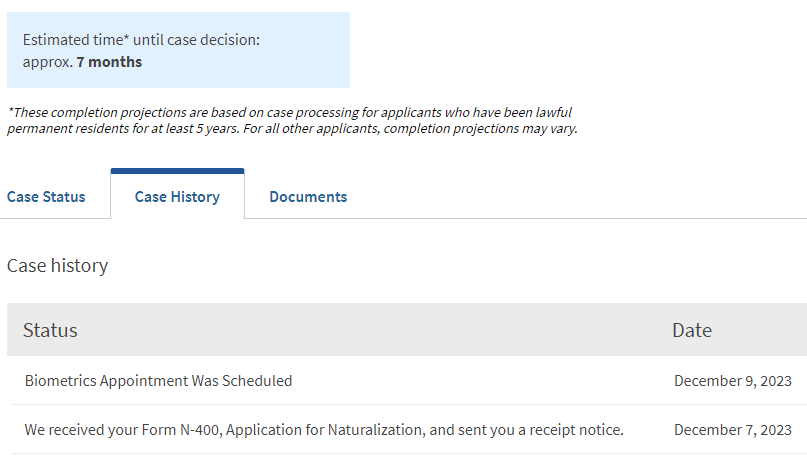Image resolution: width=807 pixels, height=459 pixels.
Task: Click the "We received your Form" text
Action: point(105,430)
